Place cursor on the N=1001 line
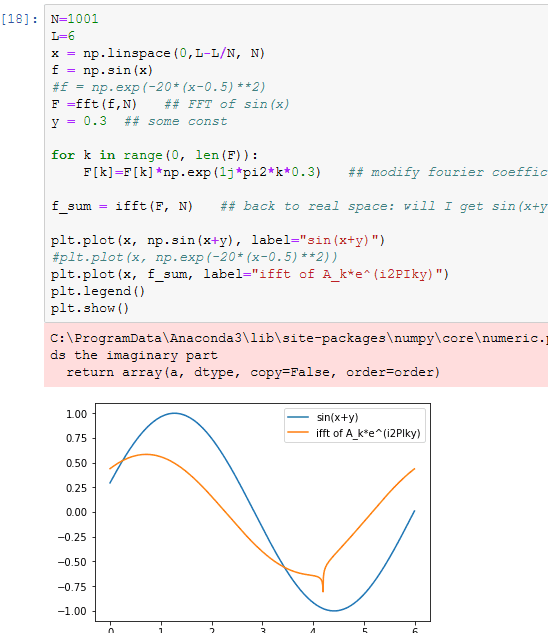The image size is (548, 633). pos(75,19)
